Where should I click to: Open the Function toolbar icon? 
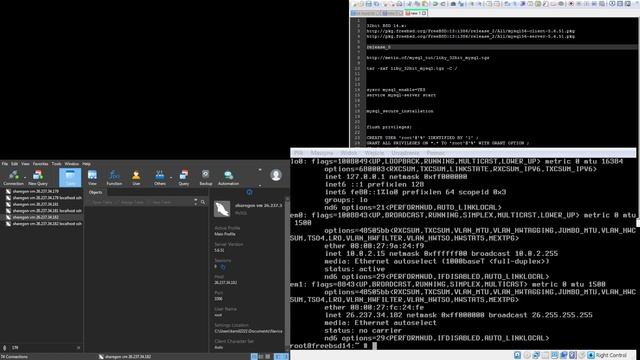(x=114, y=178)
